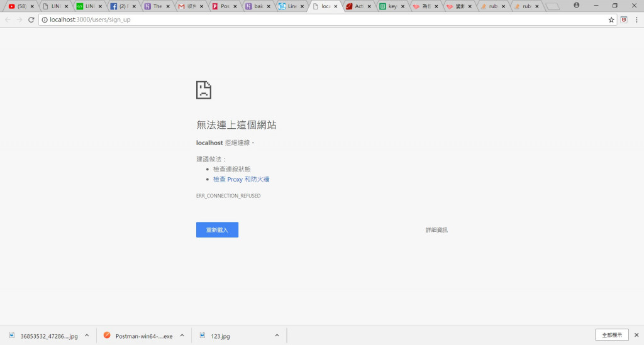Image resolution: width=644 pixels, height=345 pixels.
Task: Switch to the 'Line' tab with blue icon
Action: click(291, 6)
